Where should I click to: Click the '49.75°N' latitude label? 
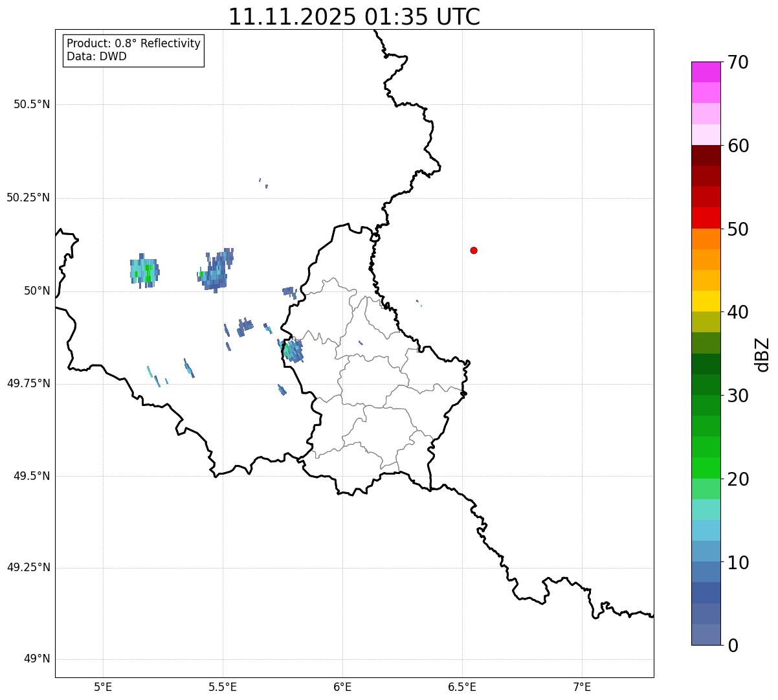pos(28,383)
